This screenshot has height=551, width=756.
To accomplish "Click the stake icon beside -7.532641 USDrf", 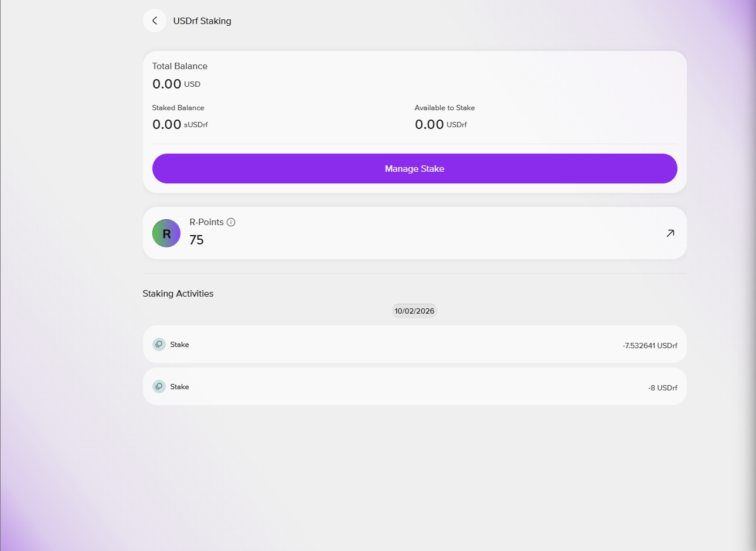I will click(x=159, y=345).
